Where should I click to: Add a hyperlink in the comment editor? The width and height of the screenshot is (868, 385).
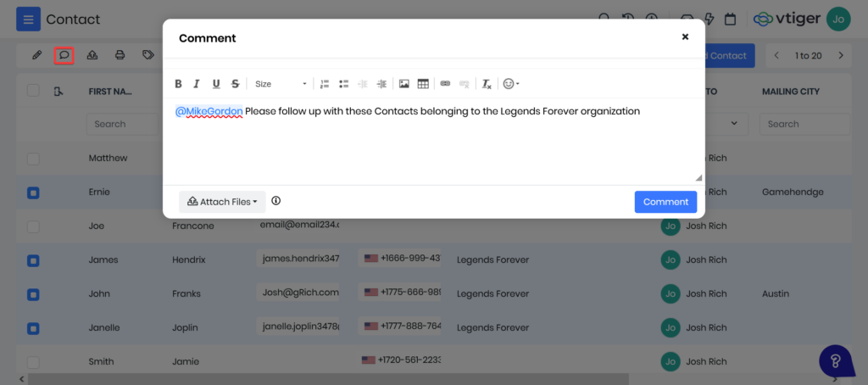click(445, 84)
